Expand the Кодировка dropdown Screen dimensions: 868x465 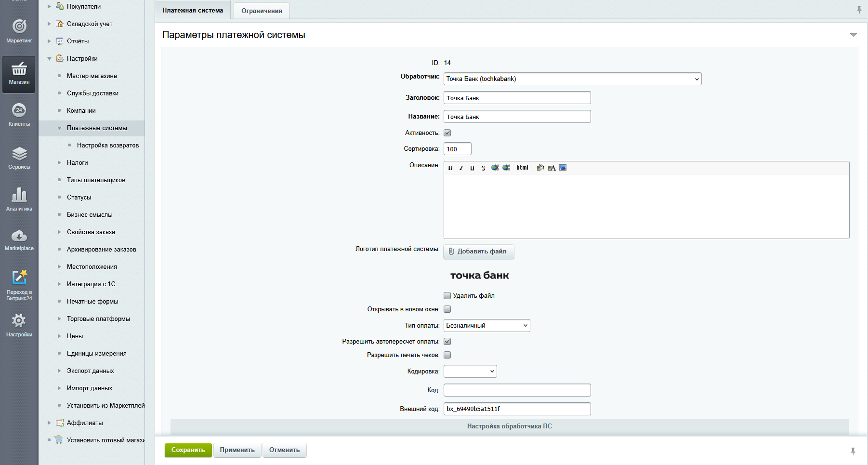[x=470, y=372]
